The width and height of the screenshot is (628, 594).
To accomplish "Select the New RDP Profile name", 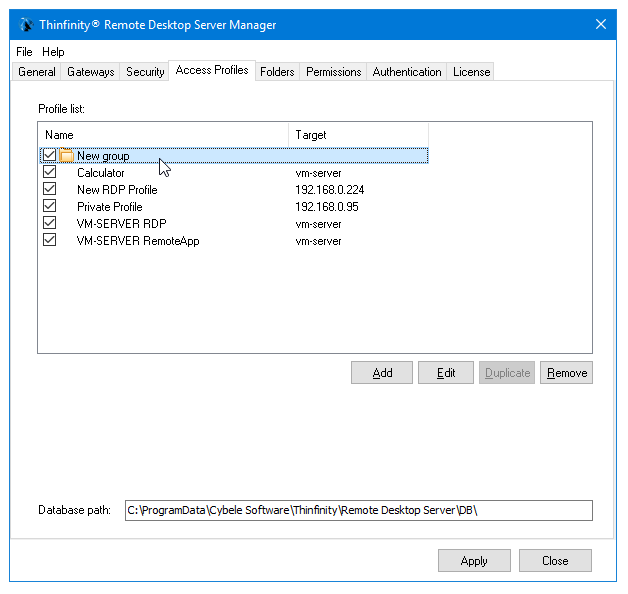I will point(117,189).
